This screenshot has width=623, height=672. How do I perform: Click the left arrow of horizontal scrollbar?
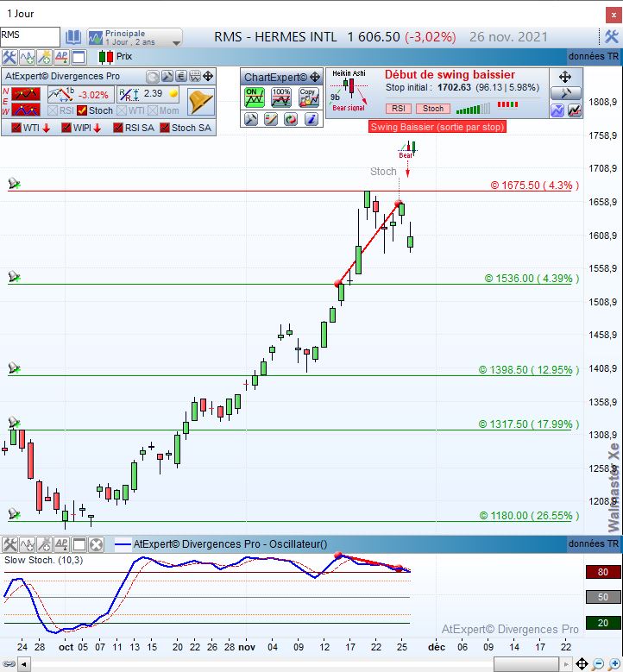pyautogui.click(x=24, y=665)
